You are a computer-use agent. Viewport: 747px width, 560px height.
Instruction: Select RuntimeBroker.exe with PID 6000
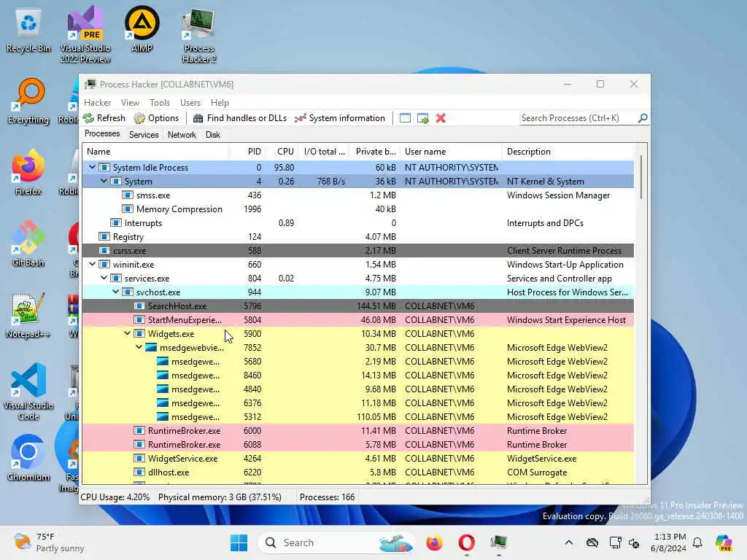pos(357,430)
